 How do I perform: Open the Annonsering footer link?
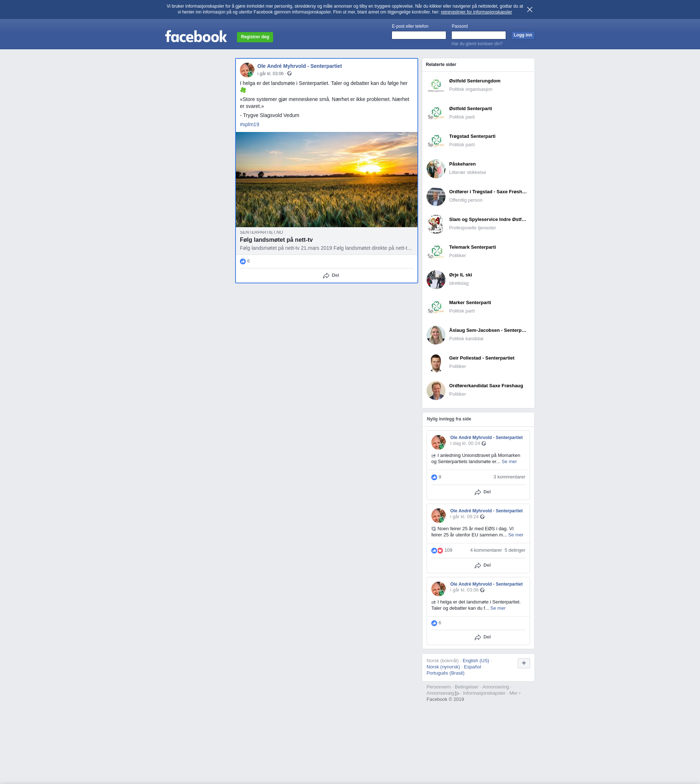pyautogui.click(x=495, y=687)
